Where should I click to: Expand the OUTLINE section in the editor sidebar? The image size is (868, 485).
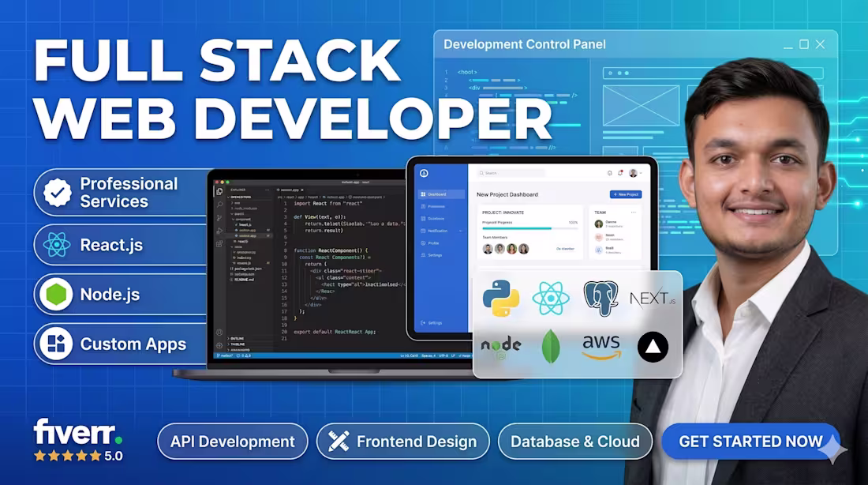pyautogui.click(x=235, y=339)
